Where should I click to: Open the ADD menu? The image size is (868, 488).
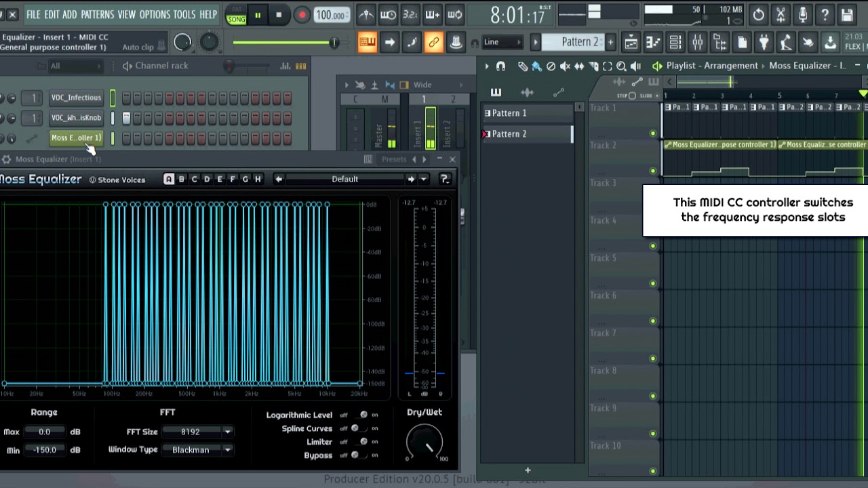click(x=70, y=14)
